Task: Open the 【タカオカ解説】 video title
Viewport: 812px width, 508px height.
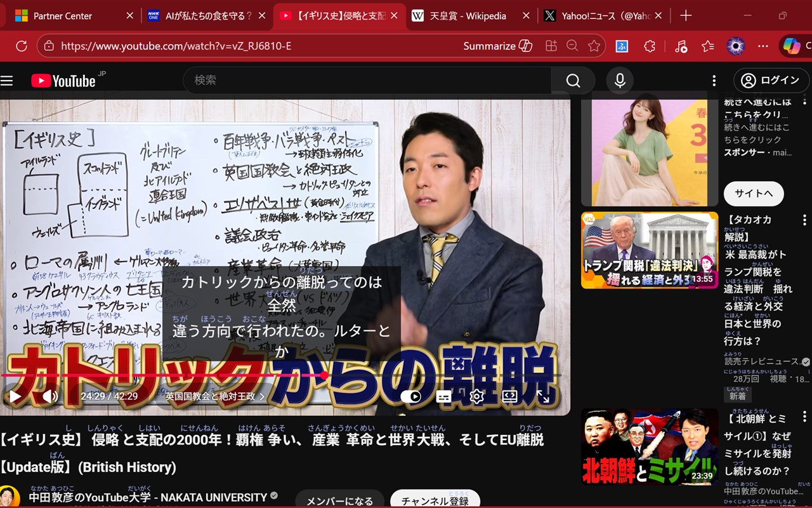Action: pyautogui.click(x=759, y=281)
